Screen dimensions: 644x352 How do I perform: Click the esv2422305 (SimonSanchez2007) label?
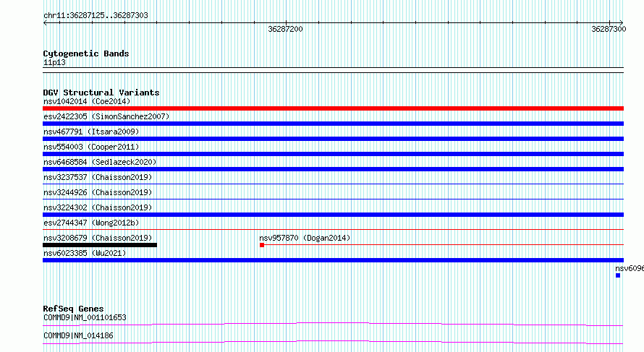click(x=106, y=116)
